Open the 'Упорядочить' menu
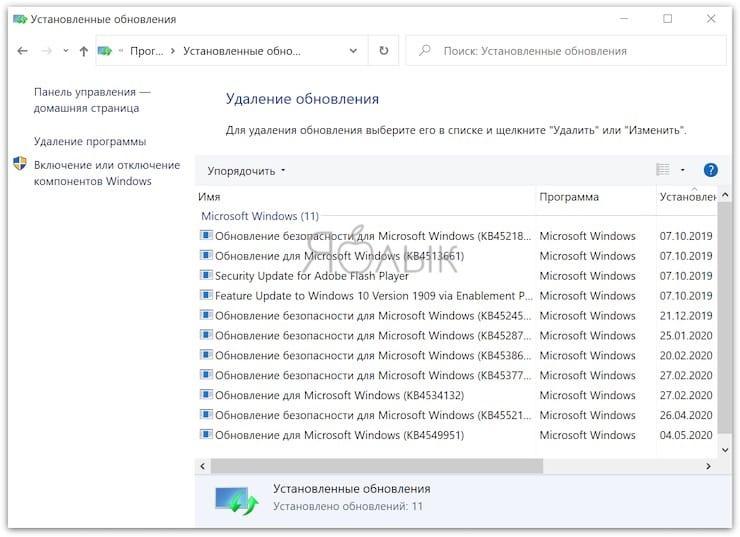 (x=246, y=171)
